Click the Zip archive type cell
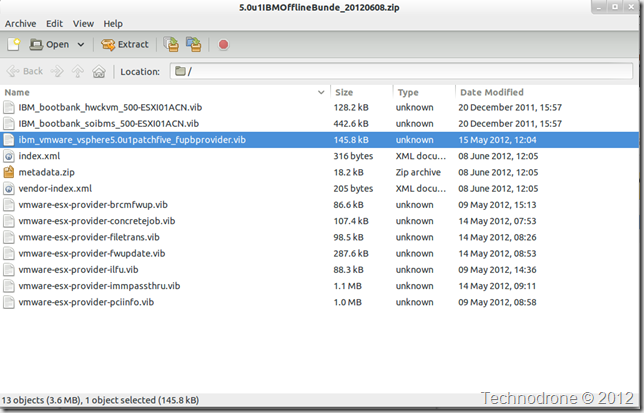Image resolution: width=644 pixels, height=413 pixels. click(x=418, y=172)
